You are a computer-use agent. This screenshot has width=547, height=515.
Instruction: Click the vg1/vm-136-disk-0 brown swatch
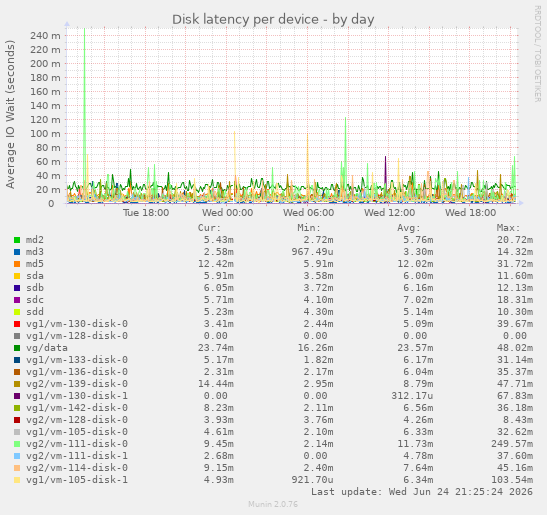point(17,372)
